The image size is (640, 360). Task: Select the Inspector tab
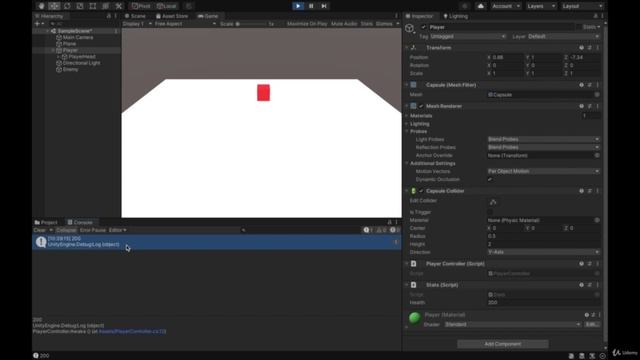[x=419, y=16]
